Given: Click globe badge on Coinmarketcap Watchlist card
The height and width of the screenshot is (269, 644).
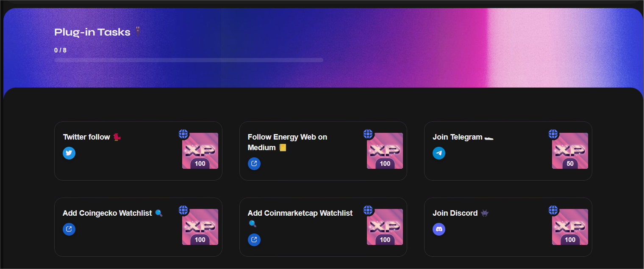Looking at the screenshot, I should tap(368, 210).
